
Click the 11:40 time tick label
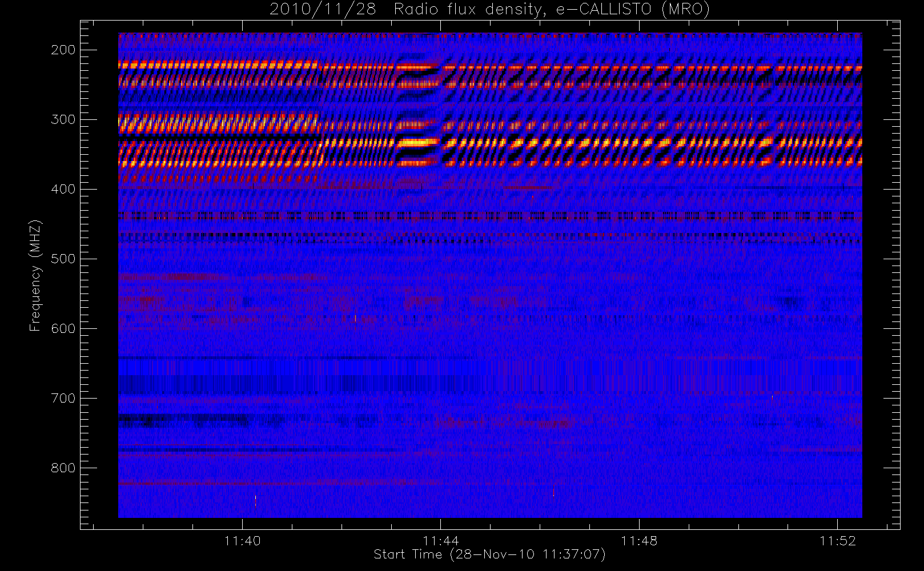coord(242,541)
